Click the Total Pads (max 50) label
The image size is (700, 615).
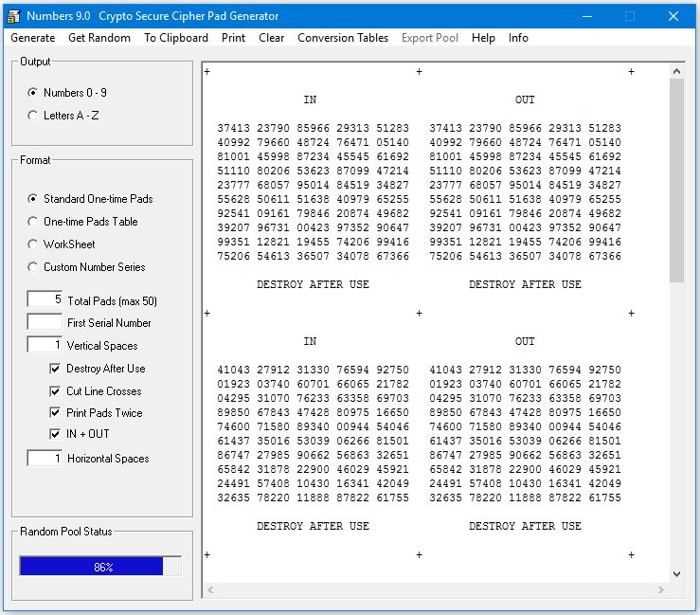[x=112, y=301]
